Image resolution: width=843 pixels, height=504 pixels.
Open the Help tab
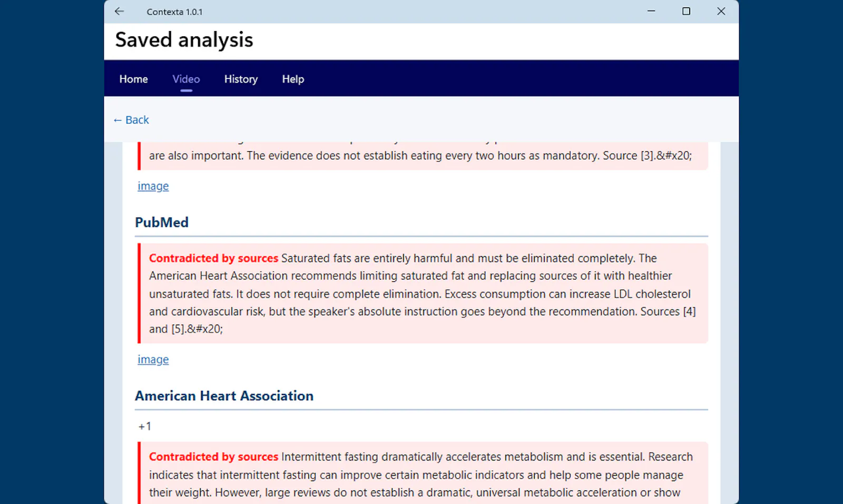tap(293, 79)
